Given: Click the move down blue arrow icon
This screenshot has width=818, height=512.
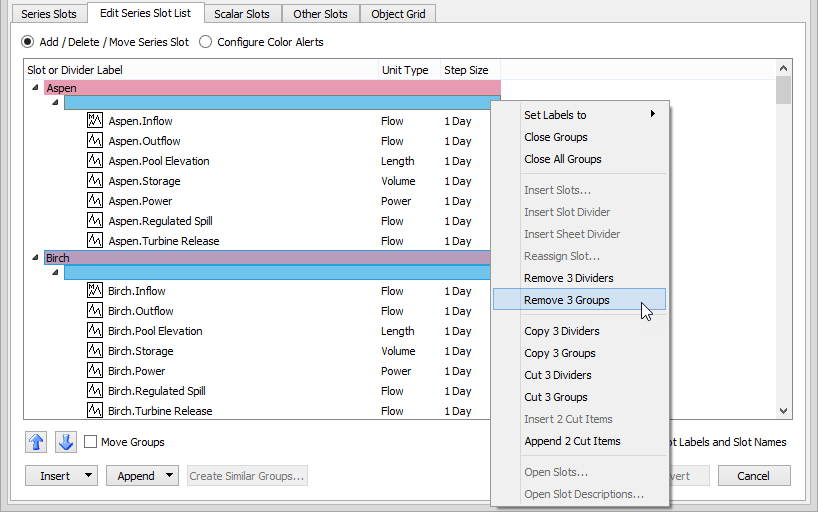Looking at the screenshot, I should (65, 442).
